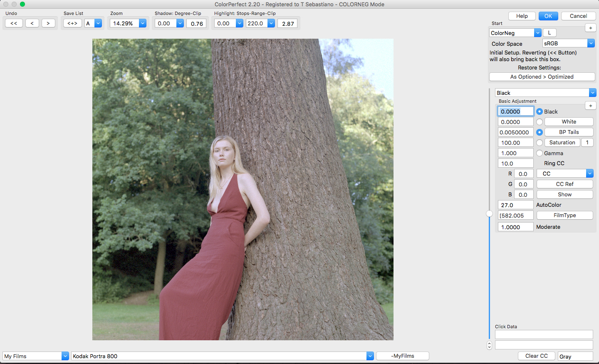Click the Highlight clip 2.87 field
The width and height of the screenshot is (599, 364).
[288, 23]
